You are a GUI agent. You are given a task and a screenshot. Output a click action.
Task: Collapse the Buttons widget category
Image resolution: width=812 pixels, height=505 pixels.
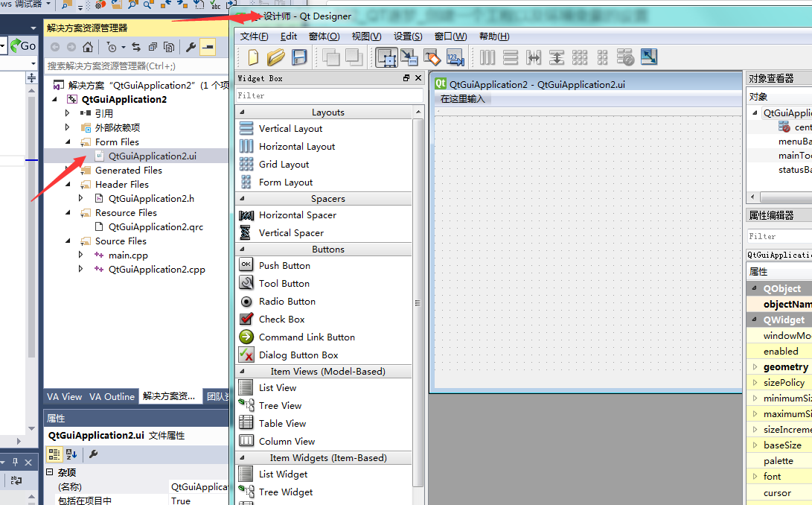pyautogui.click(x=242, y=250)
